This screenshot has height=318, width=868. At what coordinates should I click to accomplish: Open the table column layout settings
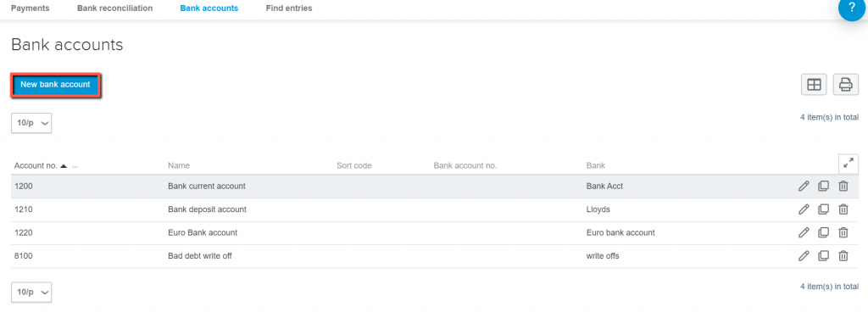point(814,85)
